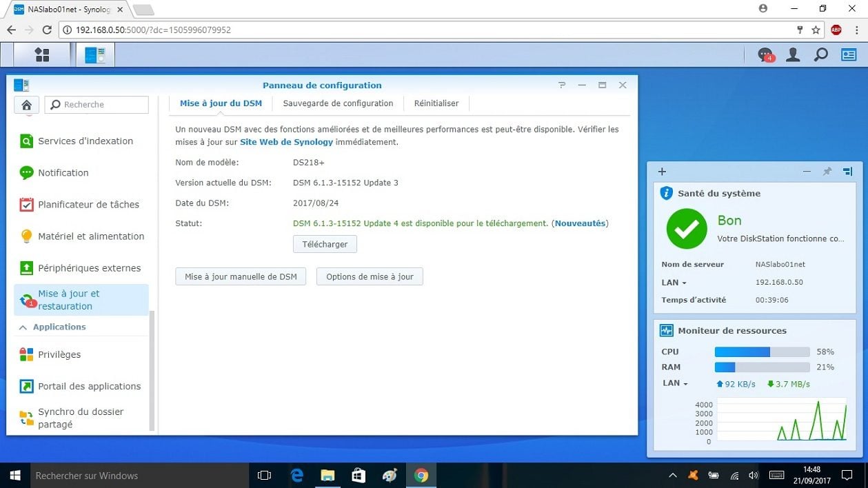Click the '2017/08/24' DSM date value

click(316, 203)
